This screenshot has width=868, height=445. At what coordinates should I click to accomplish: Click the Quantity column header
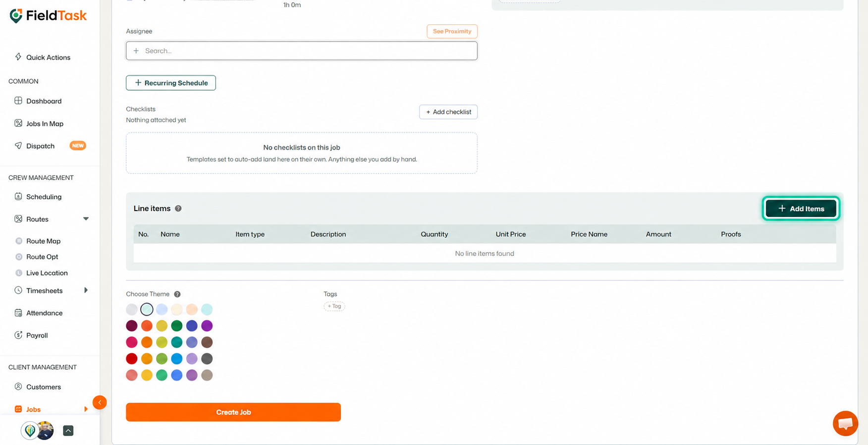click(434, 234)
